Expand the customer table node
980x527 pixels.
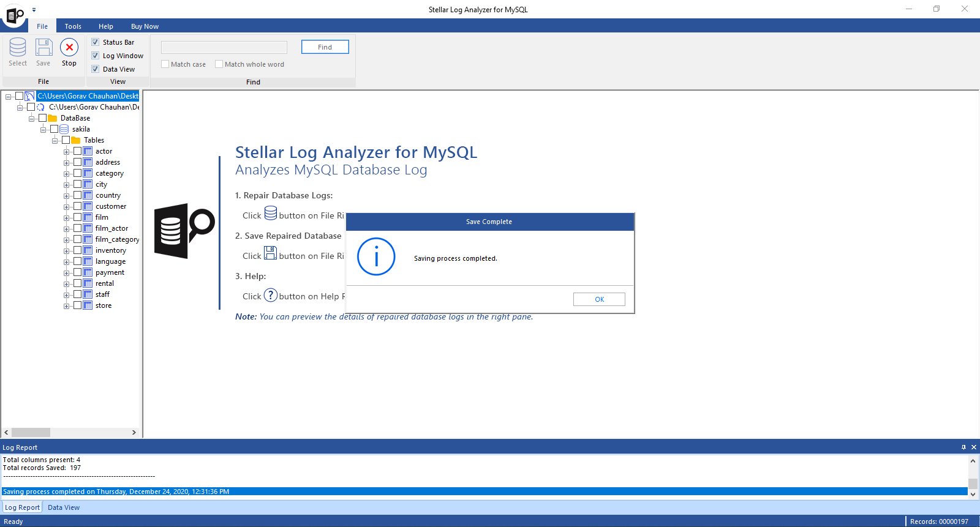[x=67, y=207]
